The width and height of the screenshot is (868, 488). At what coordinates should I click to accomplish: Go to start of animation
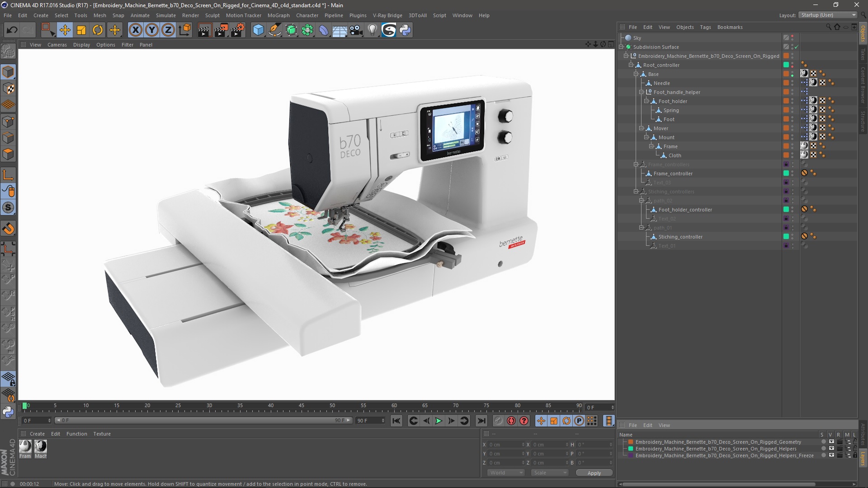pos(396,421)
